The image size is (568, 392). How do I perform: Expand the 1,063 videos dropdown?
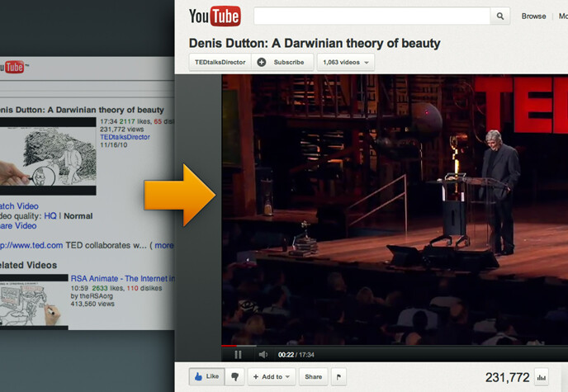click(346, 62)
